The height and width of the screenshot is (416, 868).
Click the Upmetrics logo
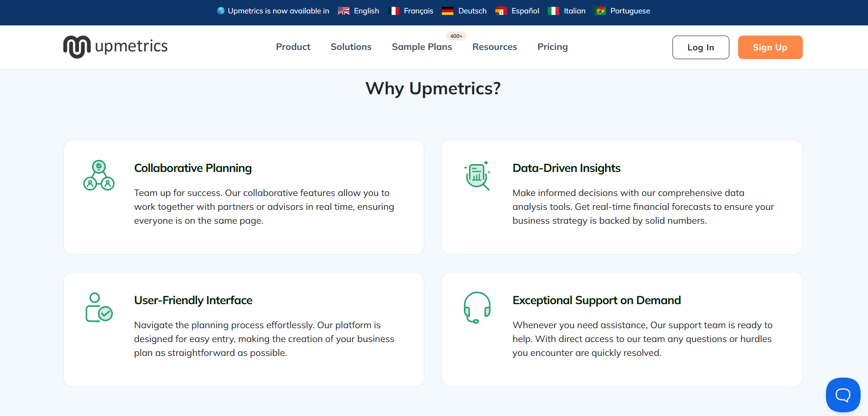116,47
